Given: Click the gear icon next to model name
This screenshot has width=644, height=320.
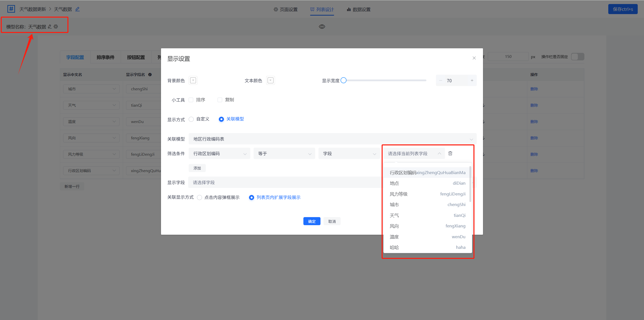Looking at the screenshot, I should coord(56,26).
